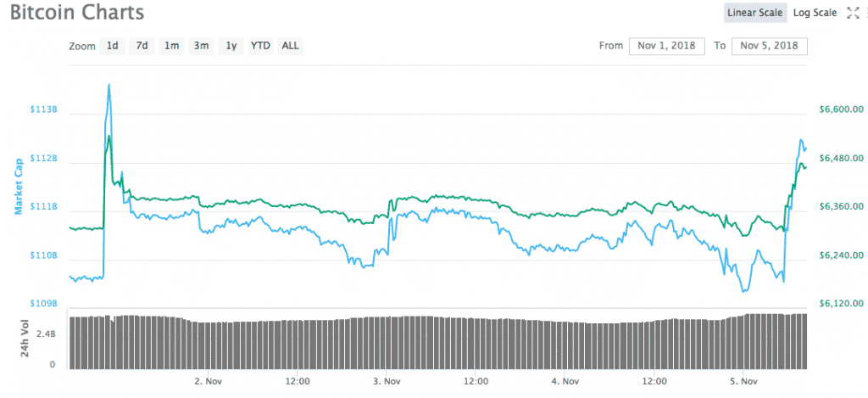Edit the From date field Nov 1, 2018

tap(666, 46)
